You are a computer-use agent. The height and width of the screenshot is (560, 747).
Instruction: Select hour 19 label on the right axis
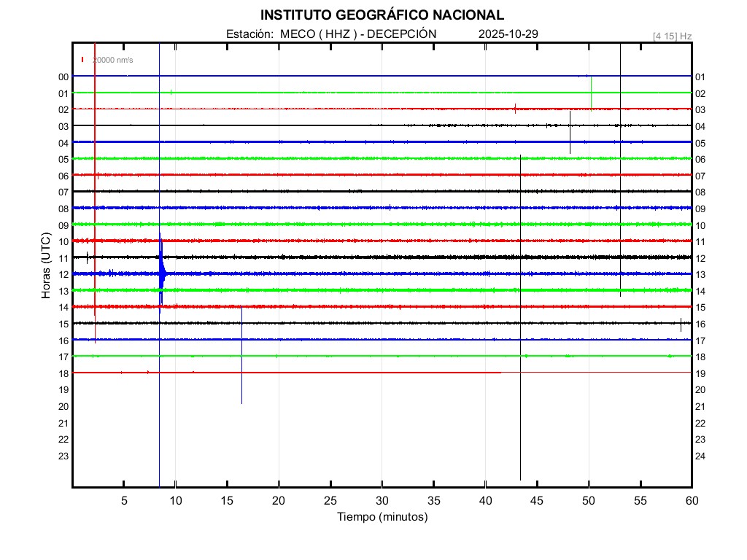point(700,373)
